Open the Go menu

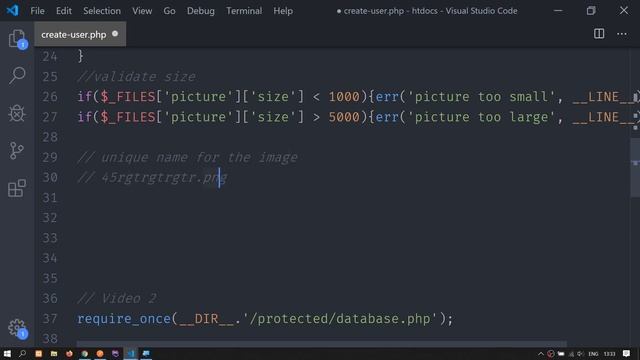click(x=169, y=11)
